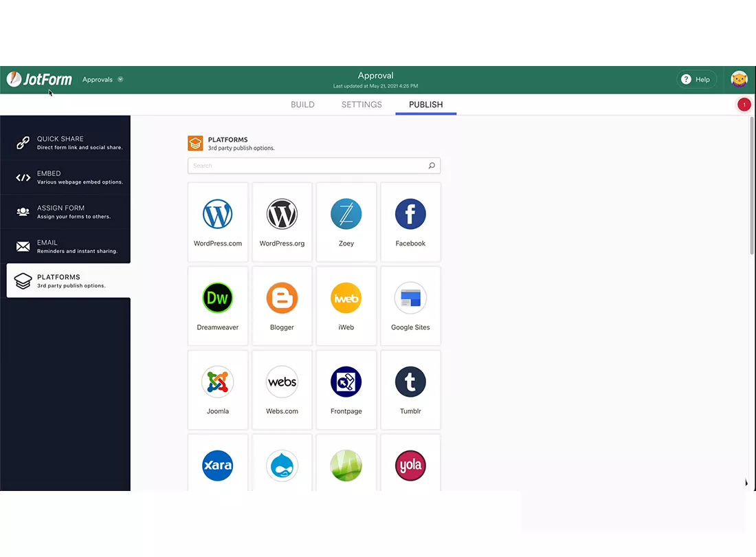
Task: Select the Dreamweaver platform icon
Action: point(217,298)
